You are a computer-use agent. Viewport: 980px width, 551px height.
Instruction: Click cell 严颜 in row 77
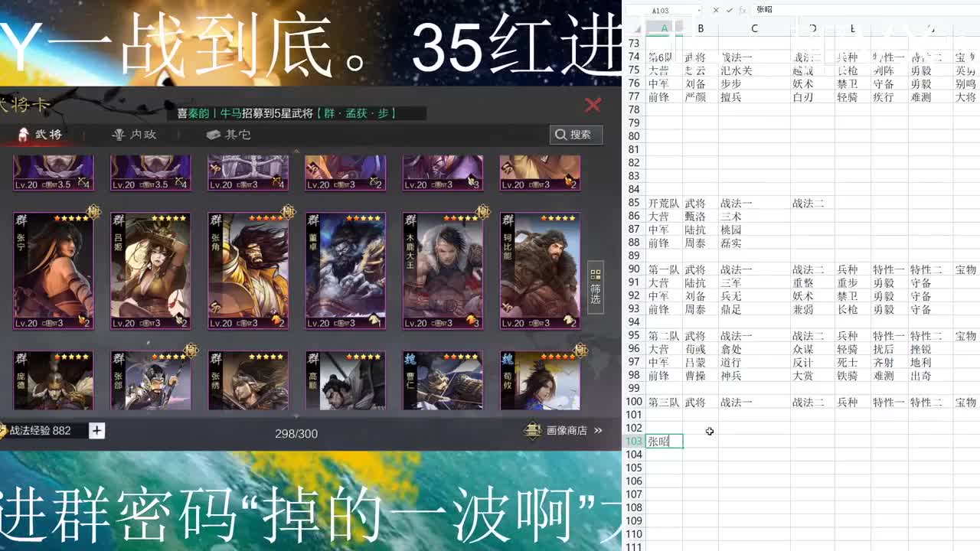[x=701, y=97]
